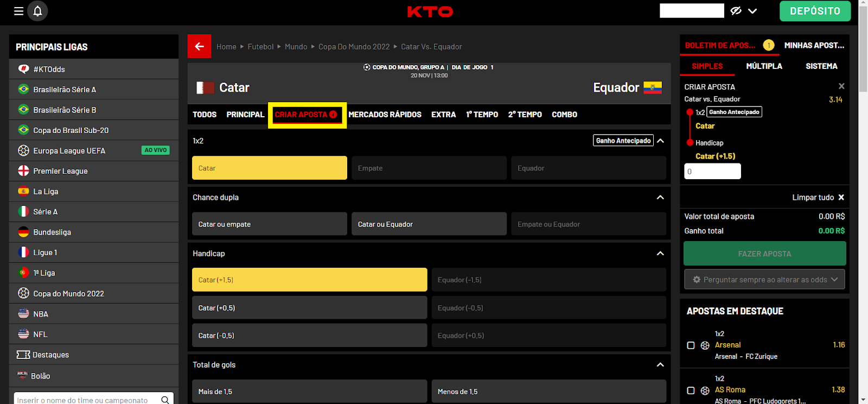This screenshot has height=404, width=868.
Task: Switch to COMBO tab
Action: pyautogui.click(x=564, y=115)
